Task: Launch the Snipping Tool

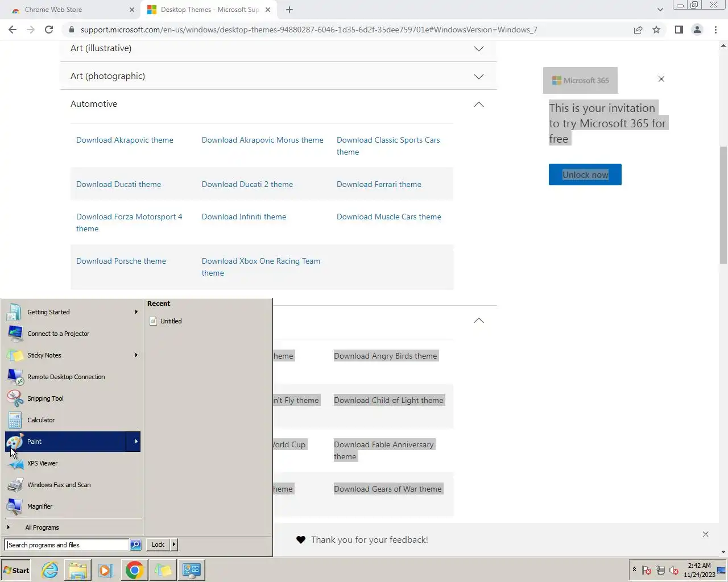Action: pyautogui.click(x=72, y=398)
